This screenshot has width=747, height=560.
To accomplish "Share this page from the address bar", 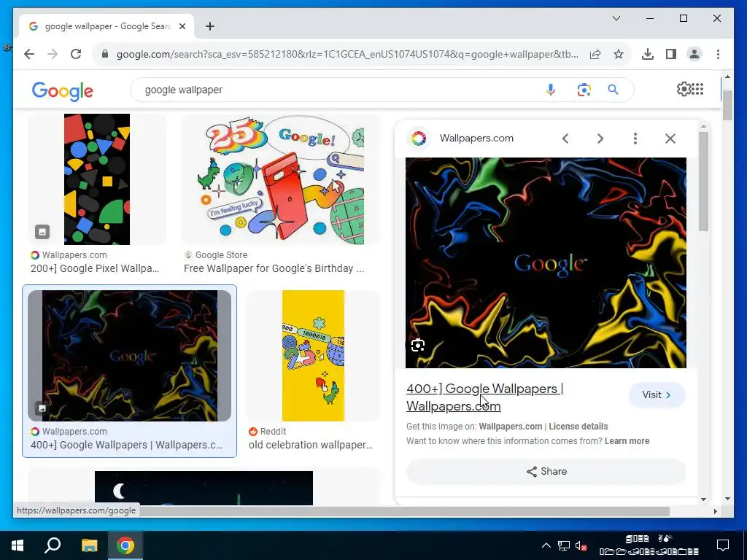I will click(595, 54).
